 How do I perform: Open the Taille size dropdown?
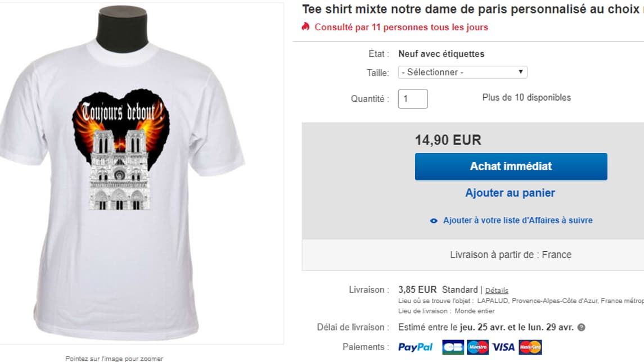tap(462, 73)
